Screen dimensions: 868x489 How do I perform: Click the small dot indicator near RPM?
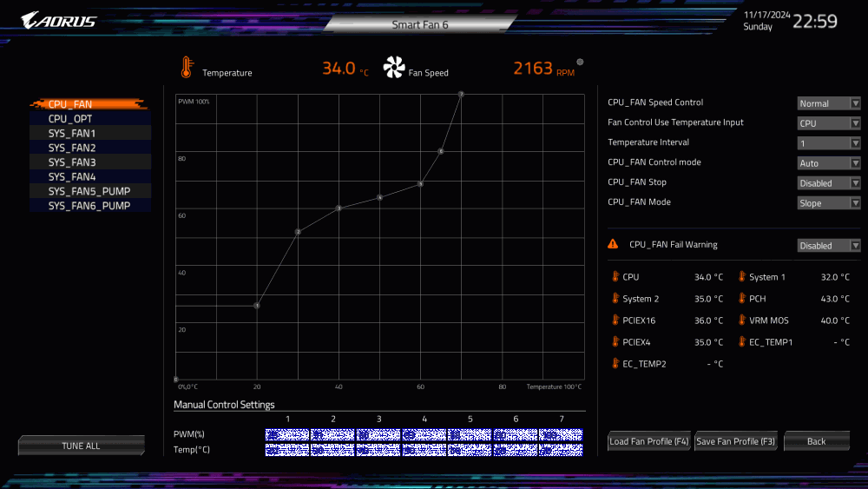pos(580,62)
